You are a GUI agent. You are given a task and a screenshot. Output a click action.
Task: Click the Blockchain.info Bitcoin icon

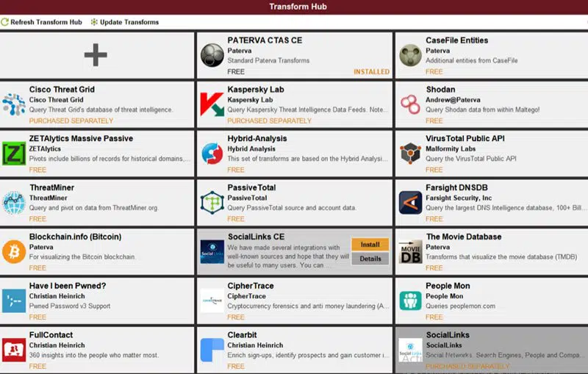point(14,251)
